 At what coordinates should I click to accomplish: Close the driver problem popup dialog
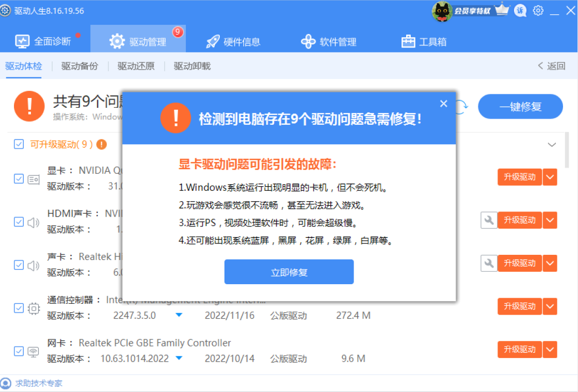coord(443,104)
